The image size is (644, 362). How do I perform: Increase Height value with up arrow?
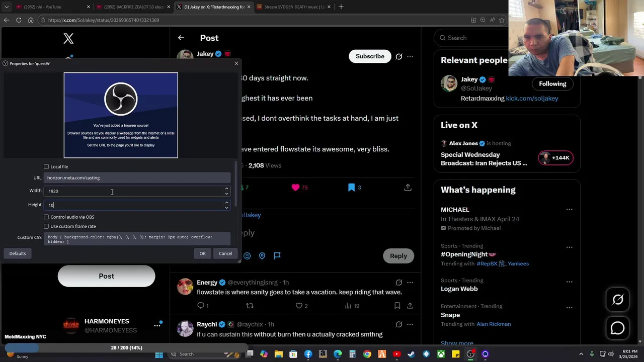point(226,203)
